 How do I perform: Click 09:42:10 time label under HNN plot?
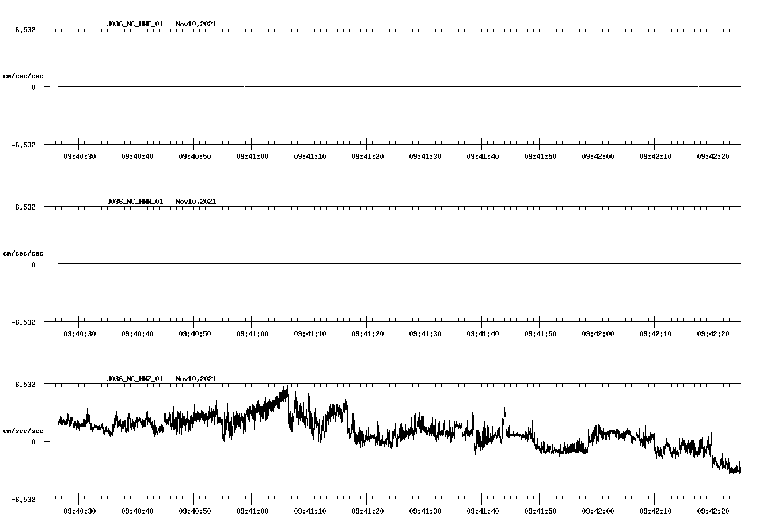coord(655,334)
